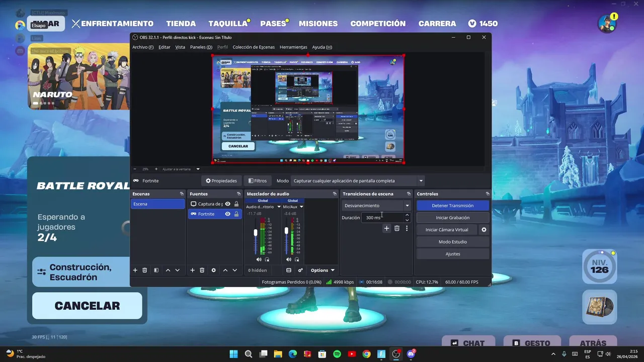This screenshot has height=362, width=644.
Task: Open the Paneles menu
Action: (x=201, y=47)
